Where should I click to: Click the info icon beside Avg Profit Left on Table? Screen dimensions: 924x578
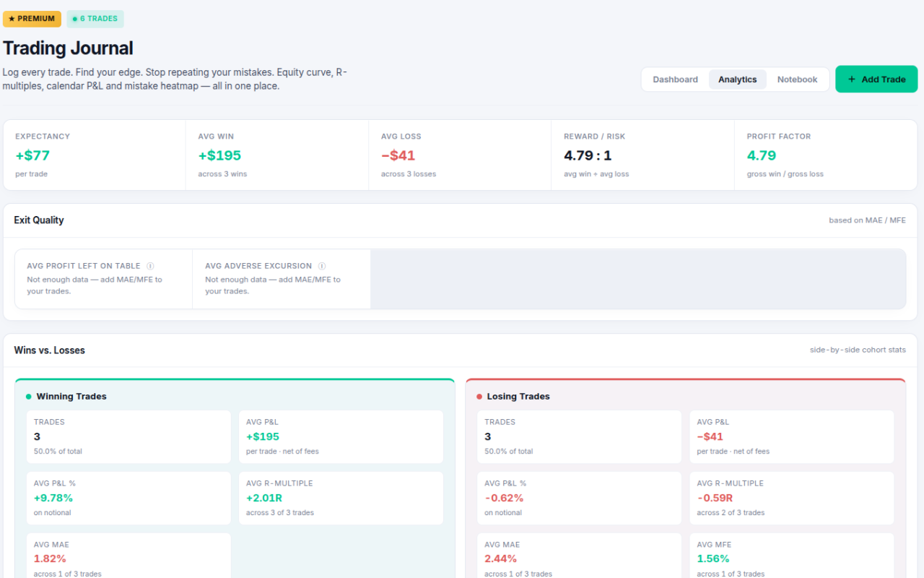point(150,266)
